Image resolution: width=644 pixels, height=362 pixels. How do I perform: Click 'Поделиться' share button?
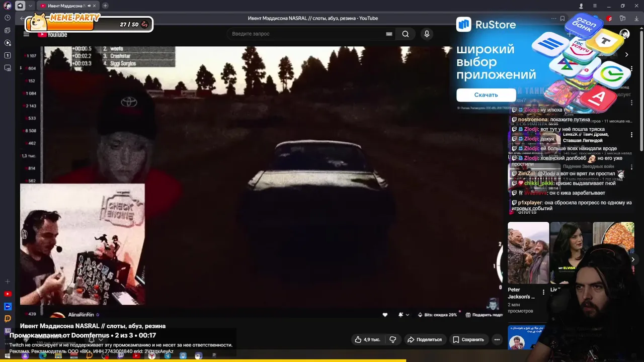point(425,339)
